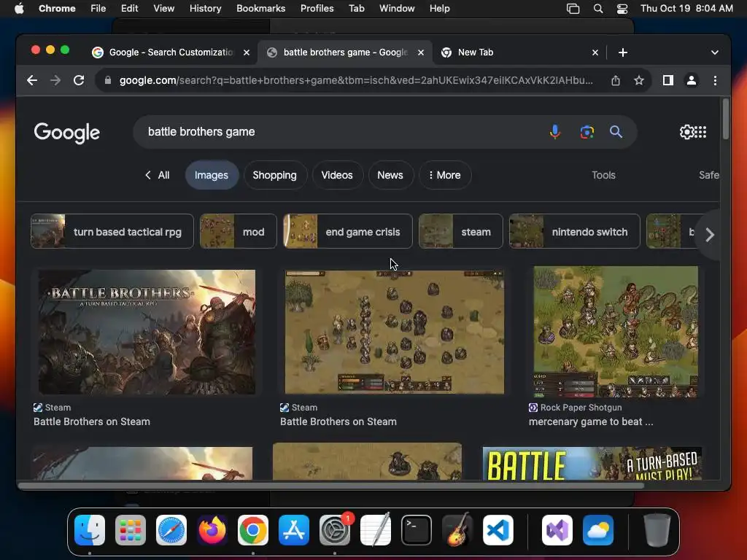The image size is (747, 560).
Task: Click the address bar URL
Action: pos(356,80)
